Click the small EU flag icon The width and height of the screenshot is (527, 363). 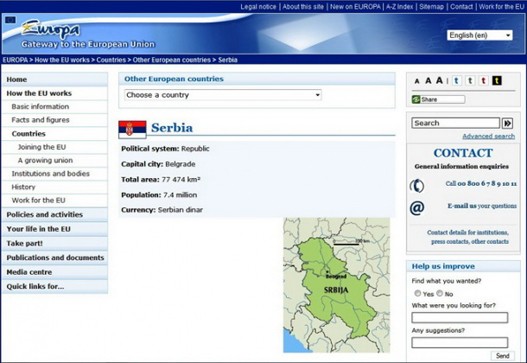point(10,20)
